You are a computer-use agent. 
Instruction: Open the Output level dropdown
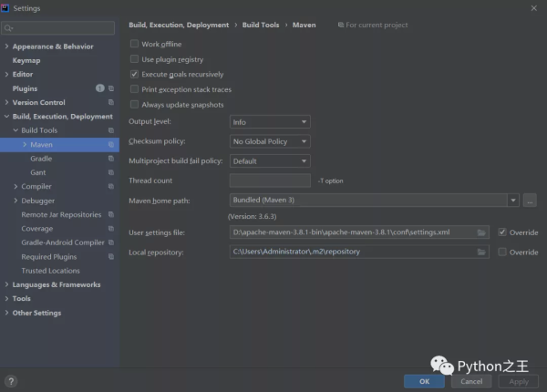point(270,122)
